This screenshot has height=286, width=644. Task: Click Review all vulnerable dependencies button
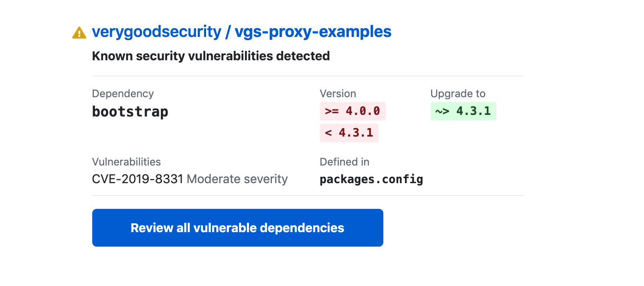coord(237,228)
